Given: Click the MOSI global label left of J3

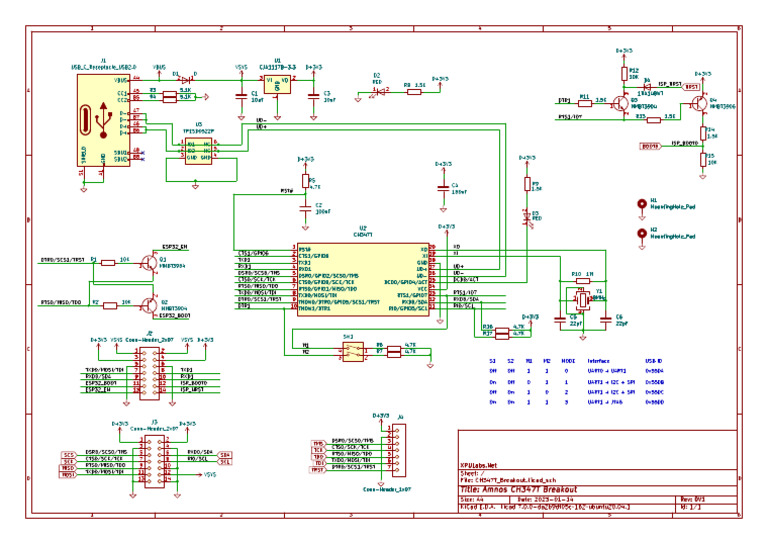Looking at the screenshot, I should click(68, 474).
